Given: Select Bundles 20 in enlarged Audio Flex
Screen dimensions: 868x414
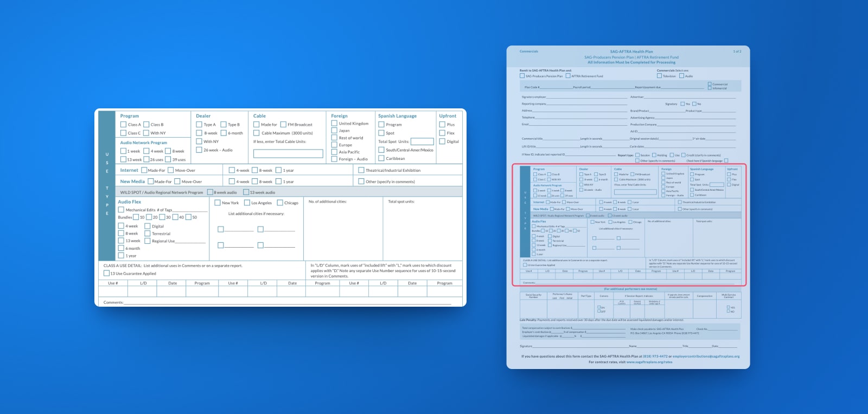Looking at the screenshot, I should 149,217.
